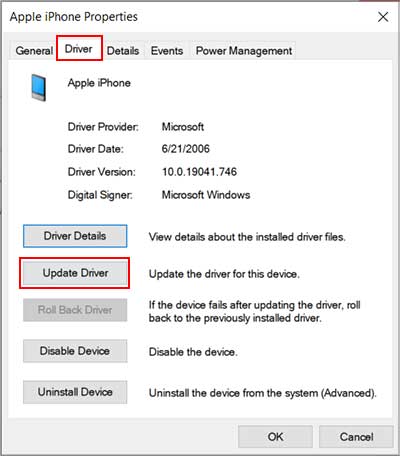Select the Driver tab
This screenshot has width=400, height=456.
[x=79, y=49]
